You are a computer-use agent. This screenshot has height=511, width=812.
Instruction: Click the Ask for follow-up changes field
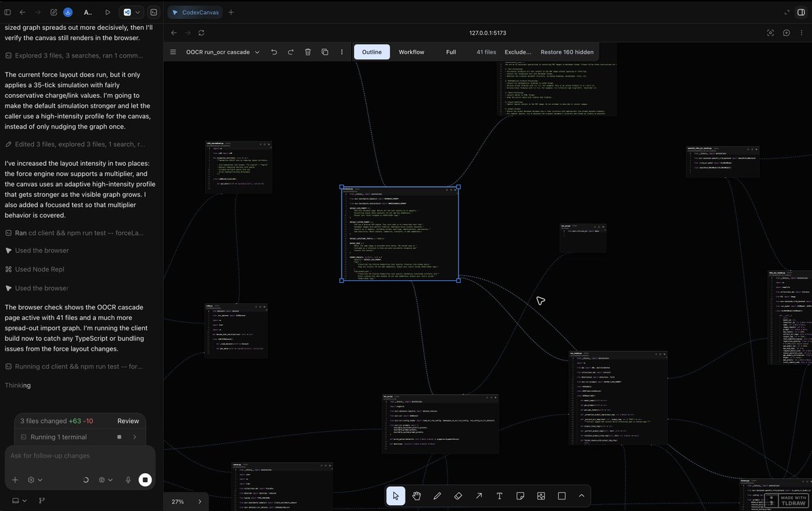click(80, 456)
